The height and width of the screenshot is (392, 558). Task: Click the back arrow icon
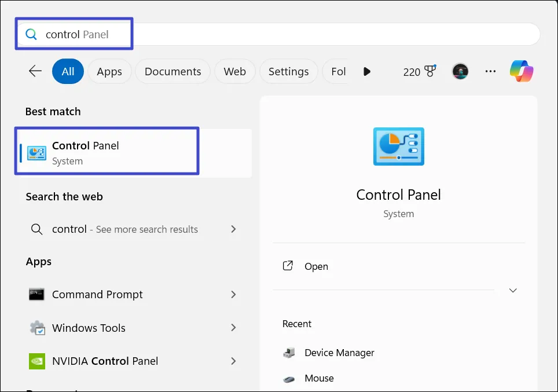click(x=35, y=71)
